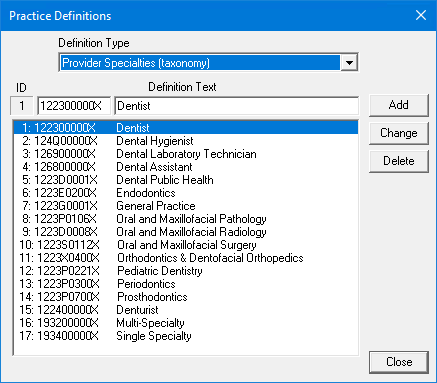Click the Definition Text field containing Dentist
Viewport: 437px width, 383px height.
click(236, 106)
